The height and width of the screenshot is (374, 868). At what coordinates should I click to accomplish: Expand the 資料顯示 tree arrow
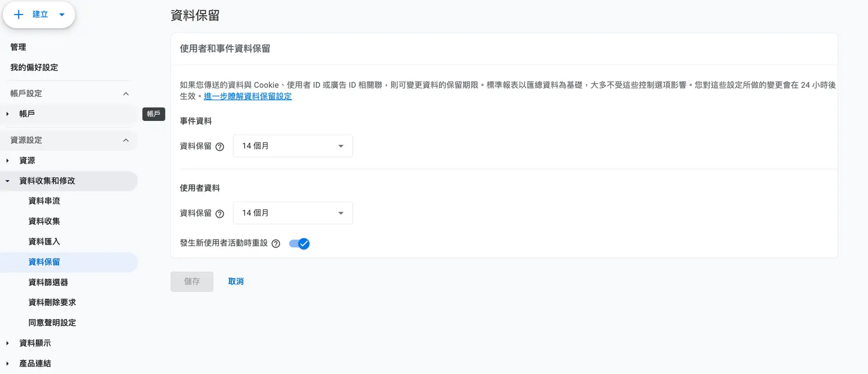[8, 343]
